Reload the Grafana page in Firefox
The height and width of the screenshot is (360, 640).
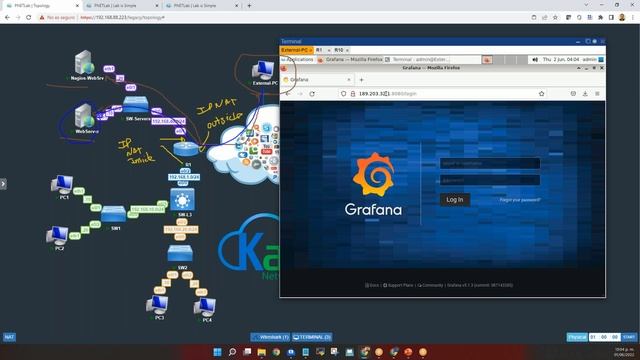click(312, 94)
